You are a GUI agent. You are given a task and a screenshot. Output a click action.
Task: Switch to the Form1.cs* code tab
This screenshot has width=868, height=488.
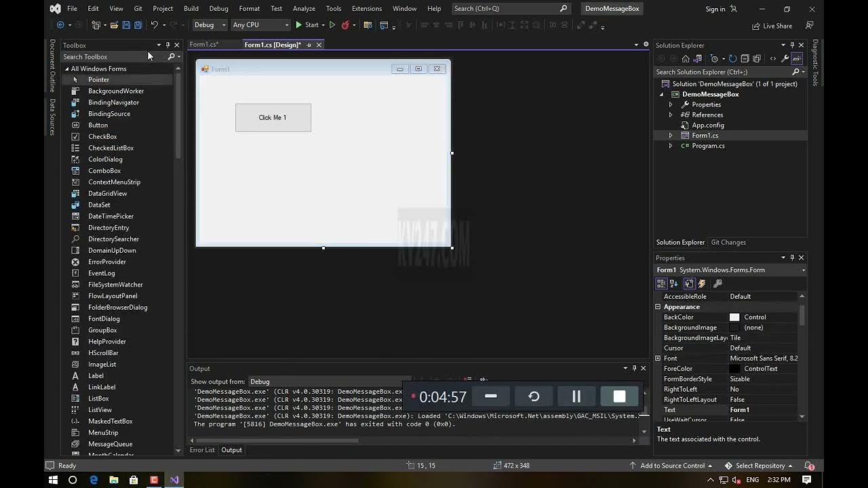point(204,45)
